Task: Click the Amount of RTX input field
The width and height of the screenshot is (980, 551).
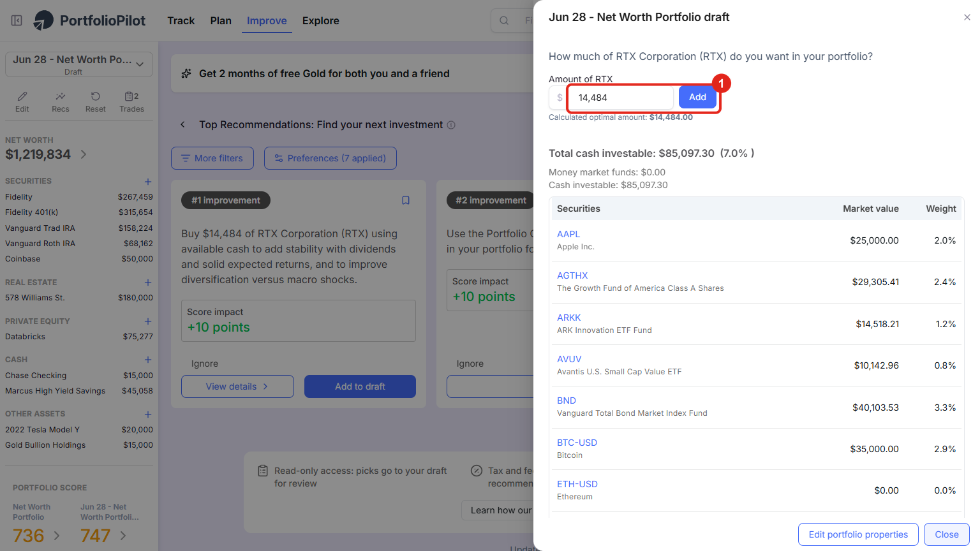Action: point(621,98)
